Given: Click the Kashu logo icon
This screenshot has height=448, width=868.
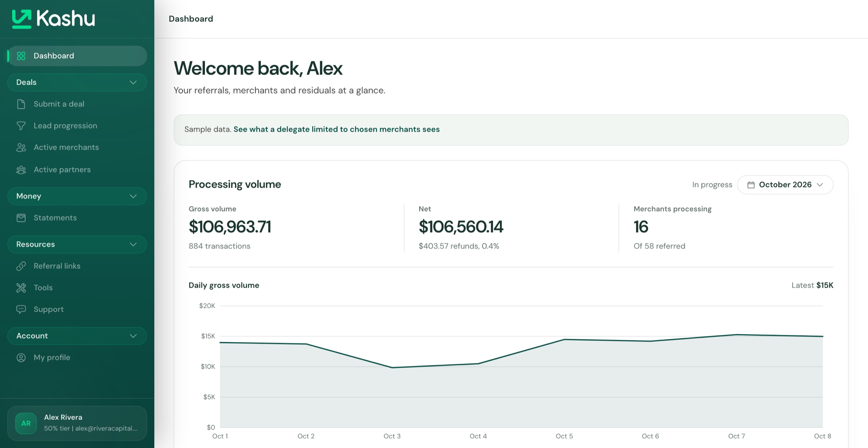Looking at the screenshot, I should [22, 19].
